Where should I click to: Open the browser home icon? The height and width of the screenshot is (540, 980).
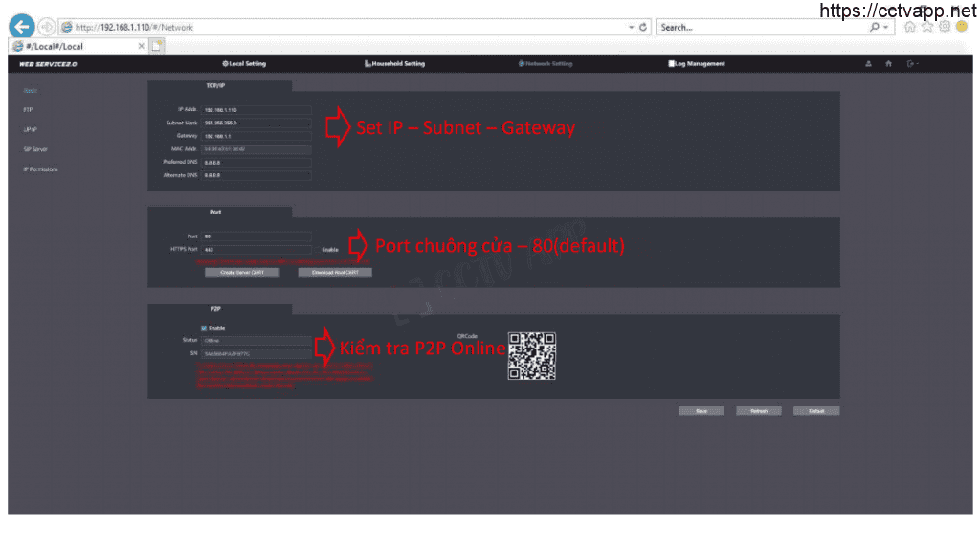(910, 27)
